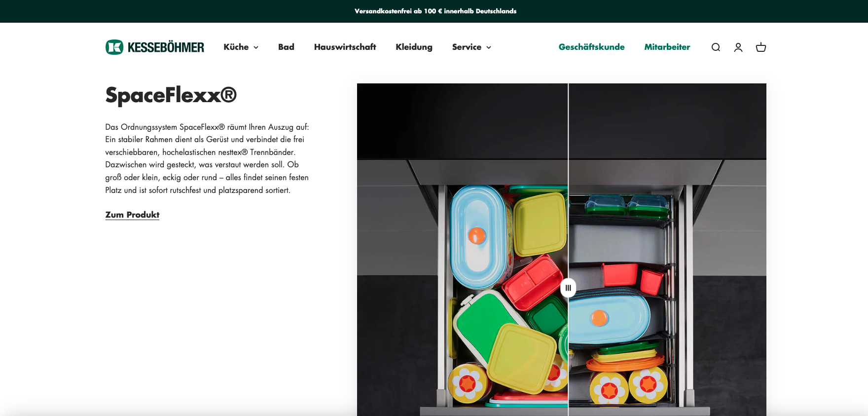Expand the Küche dropdown menu
The image size is (868, 416).
(241, 47)
